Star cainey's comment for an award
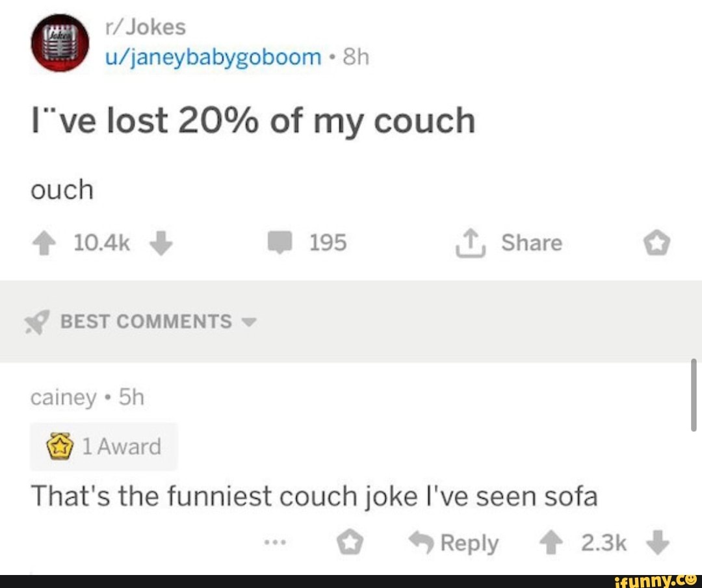 tap(351, 541)
